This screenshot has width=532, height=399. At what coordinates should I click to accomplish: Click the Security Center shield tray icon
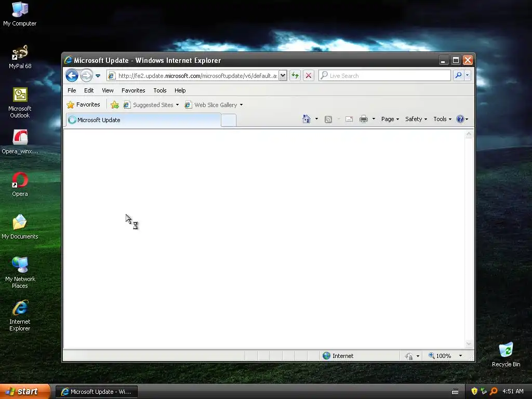point(474,391)
